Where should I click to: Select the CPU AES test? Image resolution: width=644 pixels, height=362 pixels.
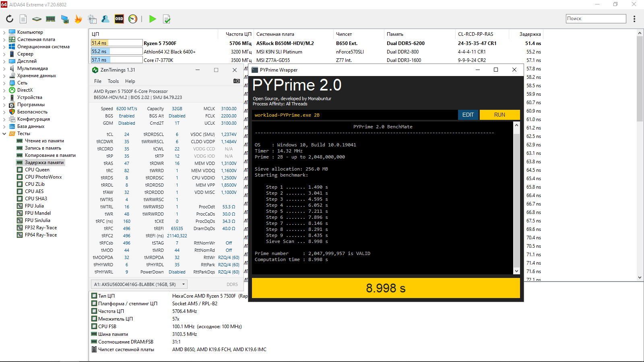coord(34,191)
